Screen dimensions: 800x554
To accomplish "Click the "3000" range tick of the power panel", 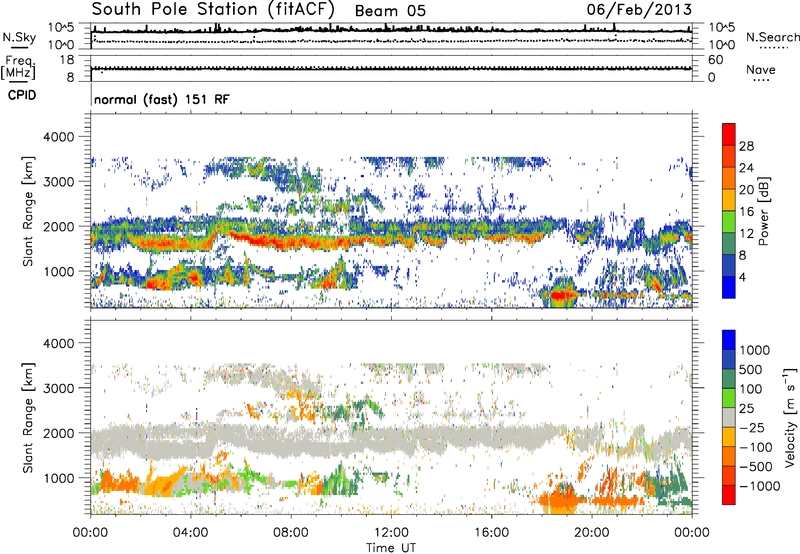I will click(x=58, y=182).
